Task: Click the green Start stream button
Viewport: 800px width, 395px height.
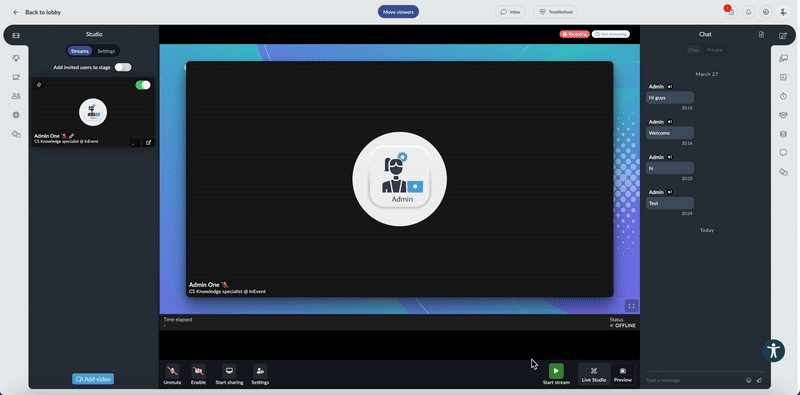Action: click(556, 371)
